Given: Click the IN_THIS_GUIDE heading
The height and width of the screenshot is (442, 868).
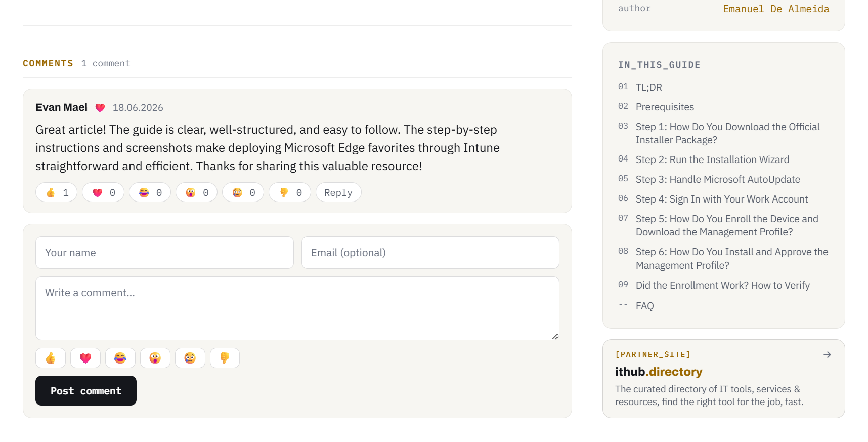Looking at the screenshot, I should [x=659, y=65].
